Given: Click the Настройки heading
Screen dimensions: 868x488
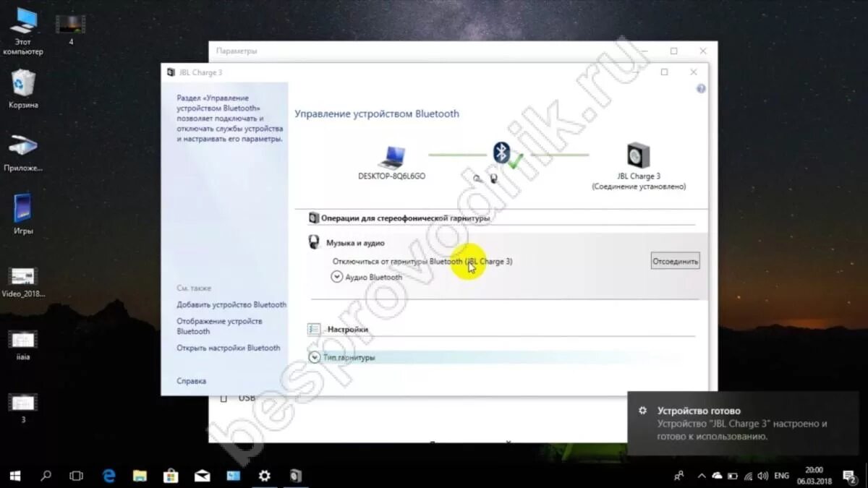Looking at the screenshot, I should click(347, 329).
